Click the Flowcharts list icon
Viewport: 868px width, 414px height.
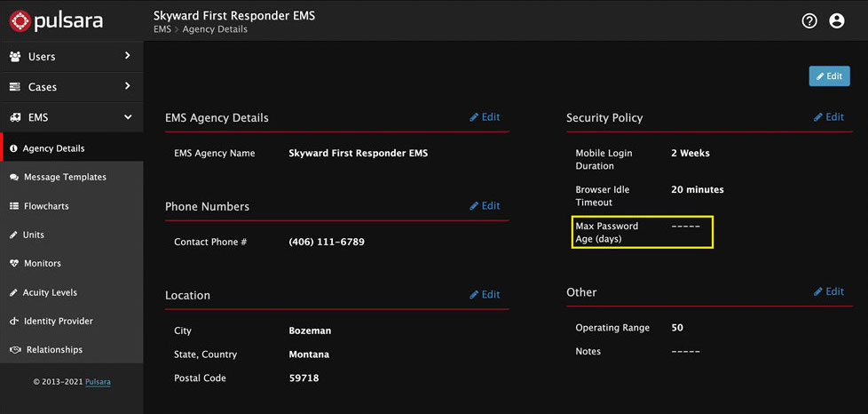(14, 206)
